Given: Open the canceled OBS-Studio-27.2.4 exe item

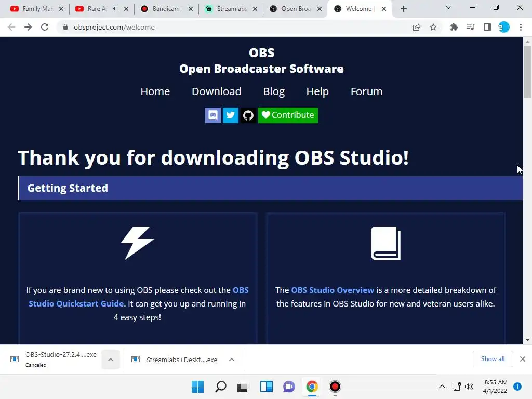Looking at the screenshot, I should (x=54, y=360).
